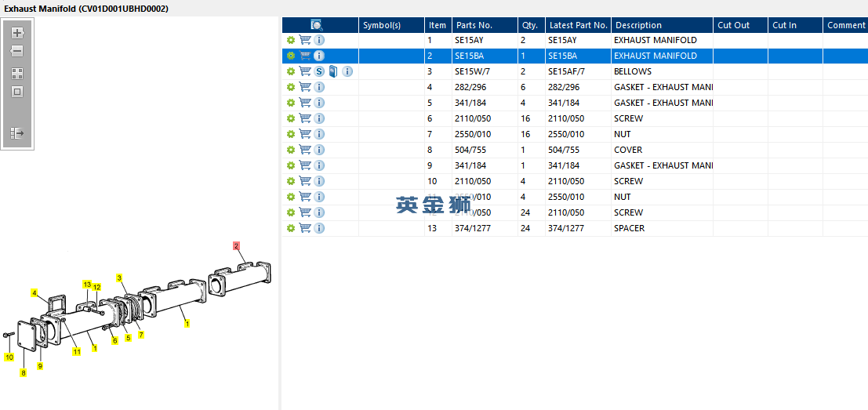868x410 pixels.
Task: Click 374/1277 in Latest Part No. column
Action: [x=566, y=228]
